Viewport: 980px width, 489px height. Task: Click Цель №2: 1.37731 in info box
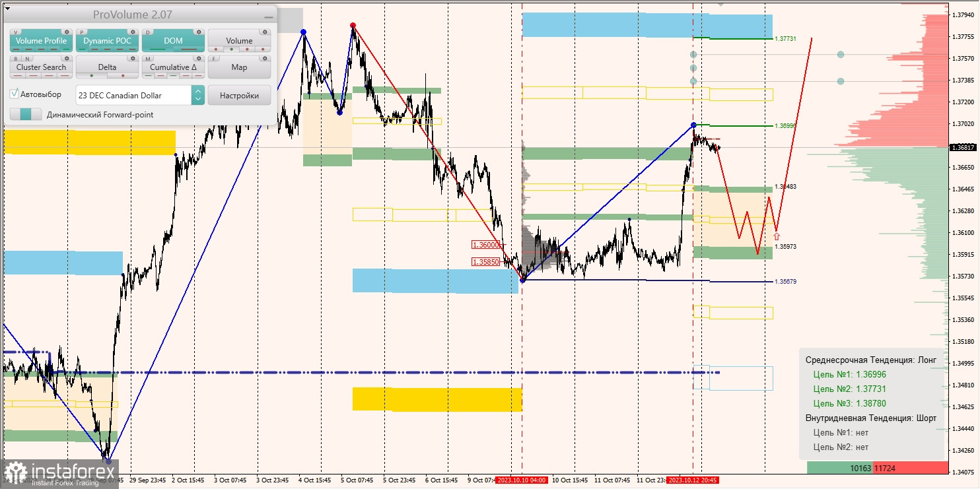(850, 389)
